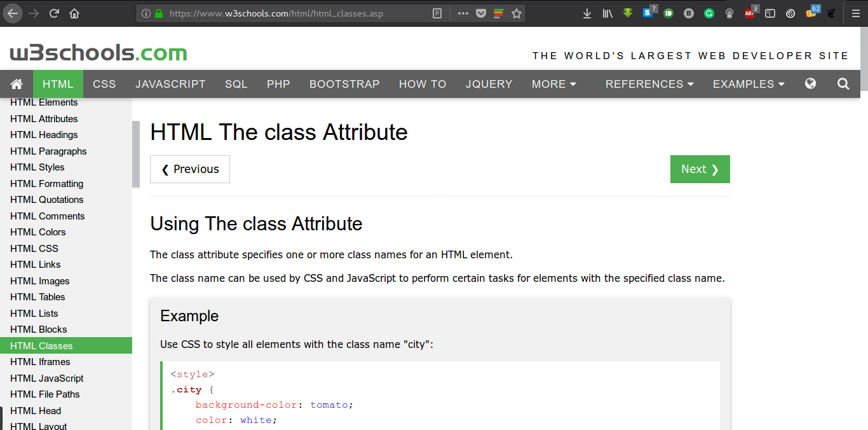Click the w3schools search magnifier
The image size is (868, 430).
[843, 83]
